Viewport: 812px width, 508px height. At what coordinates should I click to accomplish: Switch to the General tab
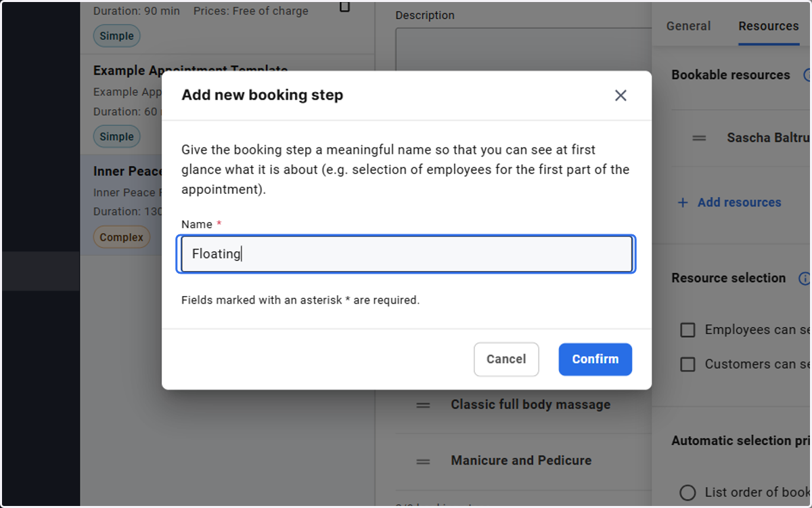click(x=688, y=26)
